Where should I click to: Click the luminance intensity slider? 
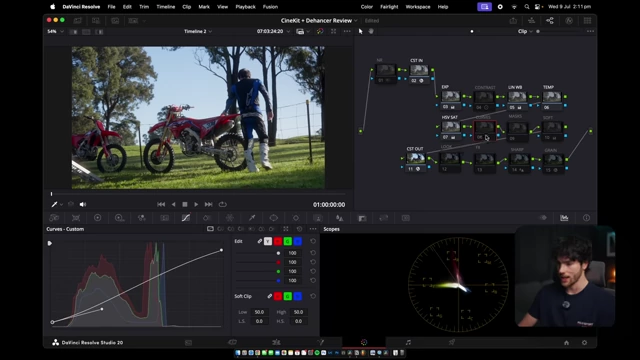coord(257,253)
